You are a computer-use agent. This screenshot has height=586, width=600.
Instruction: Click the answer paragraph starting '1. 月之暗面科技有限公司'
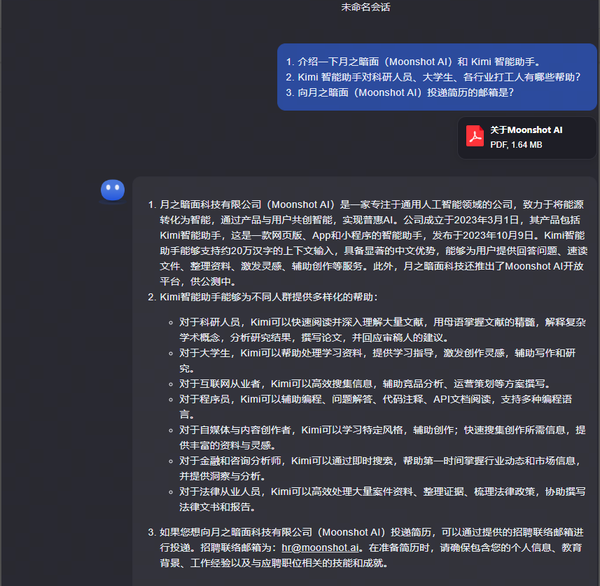tap(367, 243)
